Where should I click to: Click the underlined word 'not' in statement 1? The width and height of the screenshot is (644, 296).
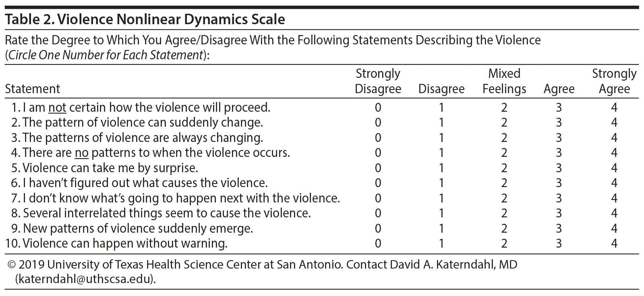(x=57, y=108)
